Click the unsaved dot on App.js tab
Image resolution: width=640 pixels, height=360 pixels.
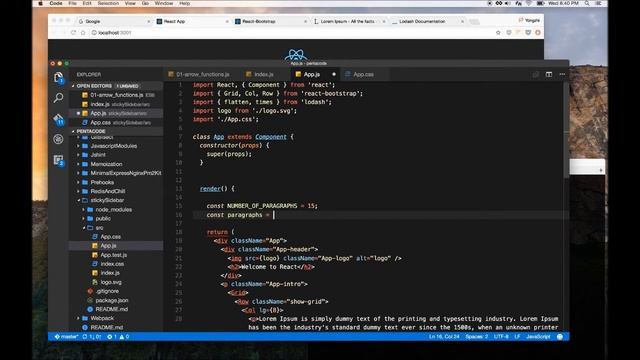(333, 74)
